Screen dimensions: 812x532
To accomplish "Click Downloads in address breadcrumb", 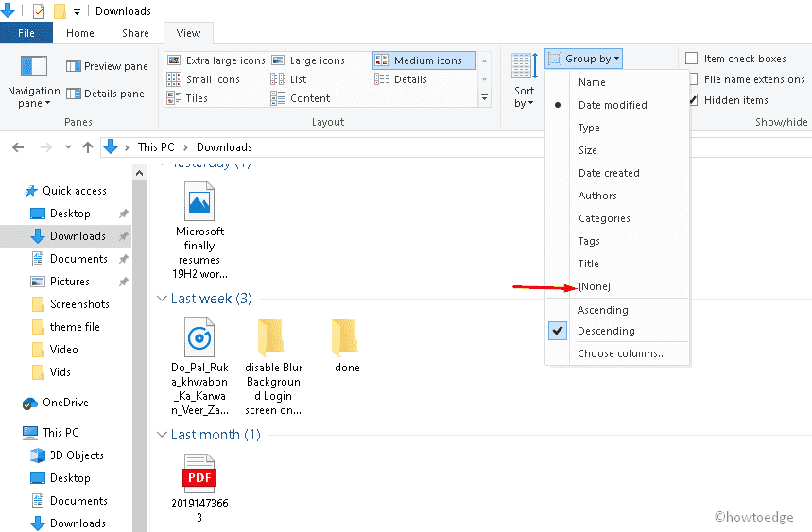I will coord(224,147).
